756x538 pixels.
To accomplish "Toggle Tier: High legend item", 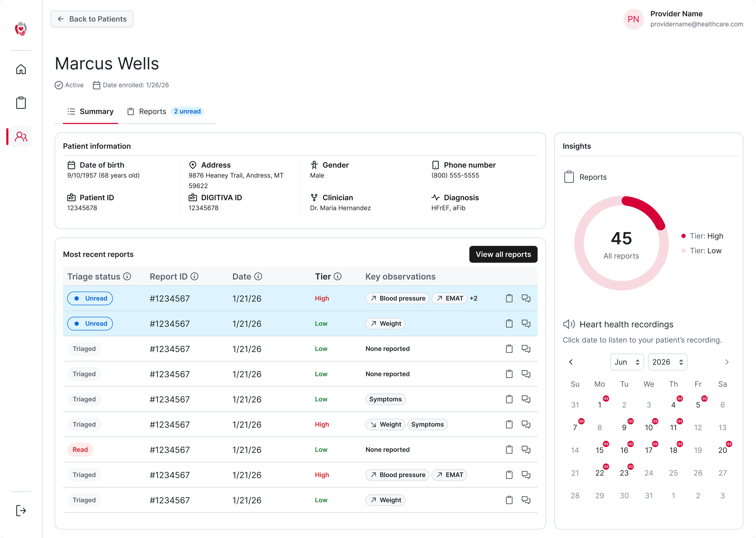I will click(702, 236).
